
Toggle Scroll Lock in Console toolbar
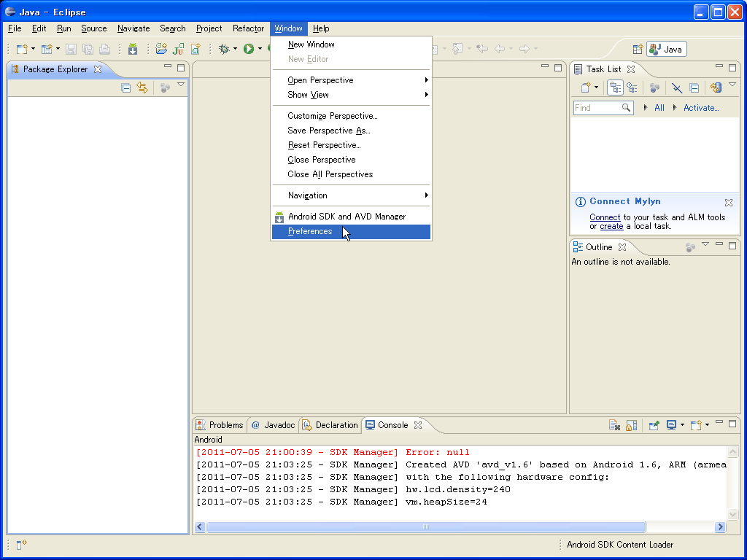pos(631,425)
